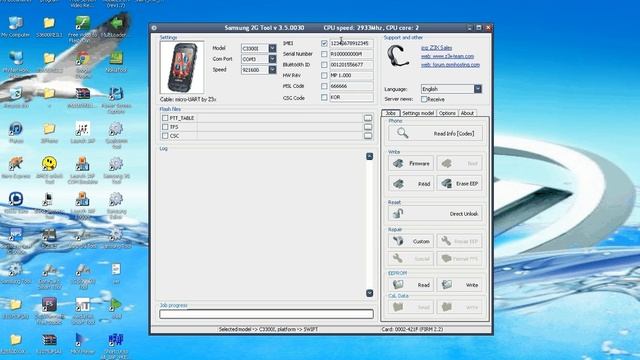
Task: Open the folder icon beside iTunes
Action: [x=49, y=132]
